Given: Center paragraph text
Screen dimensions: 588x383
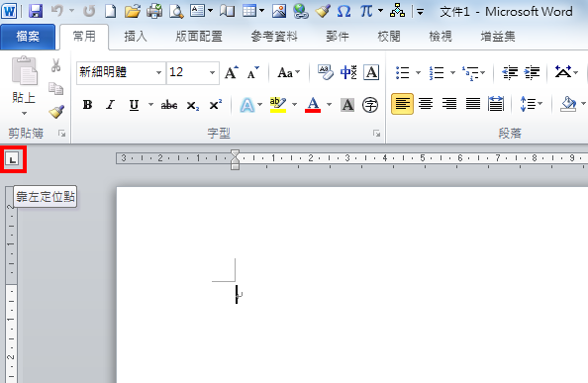Looking at the screenshot, I should coord(426,104).
